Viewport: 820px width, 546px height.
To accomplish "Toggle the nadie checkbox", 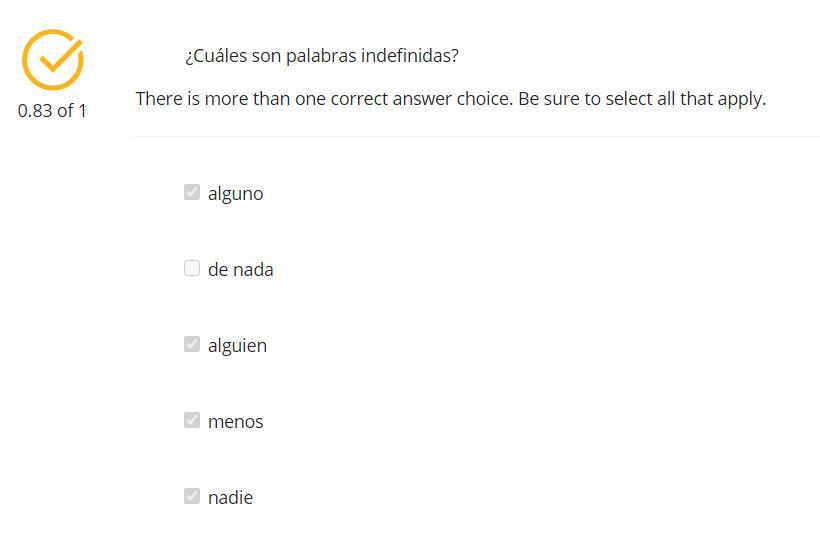I will coord(192,496).
